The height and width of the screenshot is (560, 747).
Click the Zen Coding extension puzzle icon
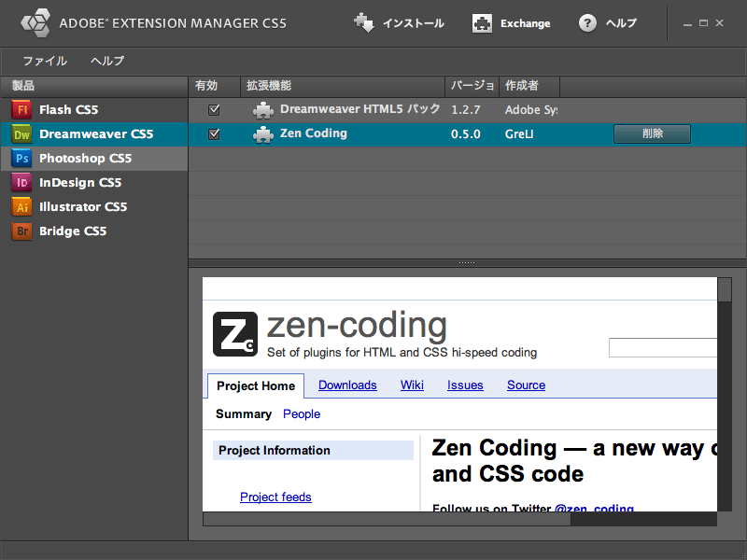(x=263, y=134)
